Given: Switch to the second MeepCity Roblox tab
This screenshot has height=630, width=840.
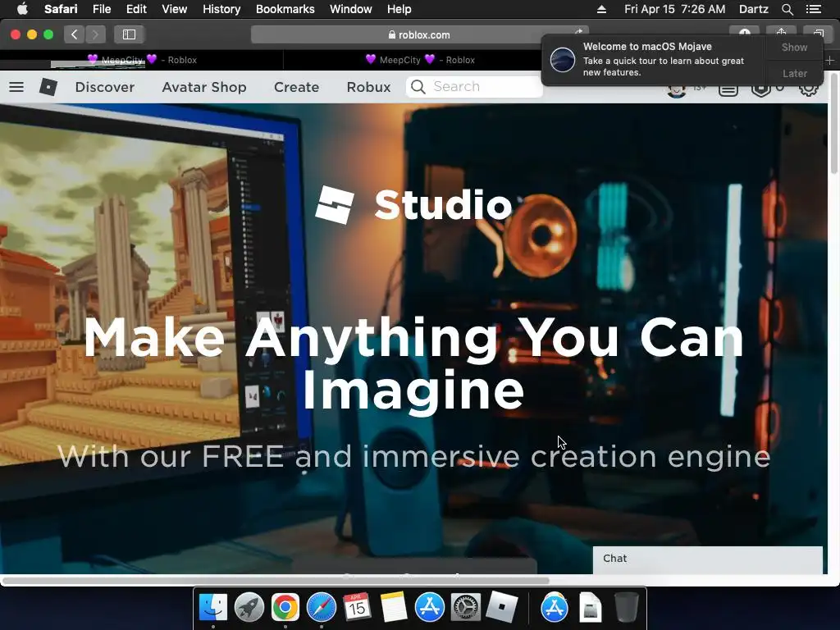Looking at the screenshot, I should (x=420, y=60).
